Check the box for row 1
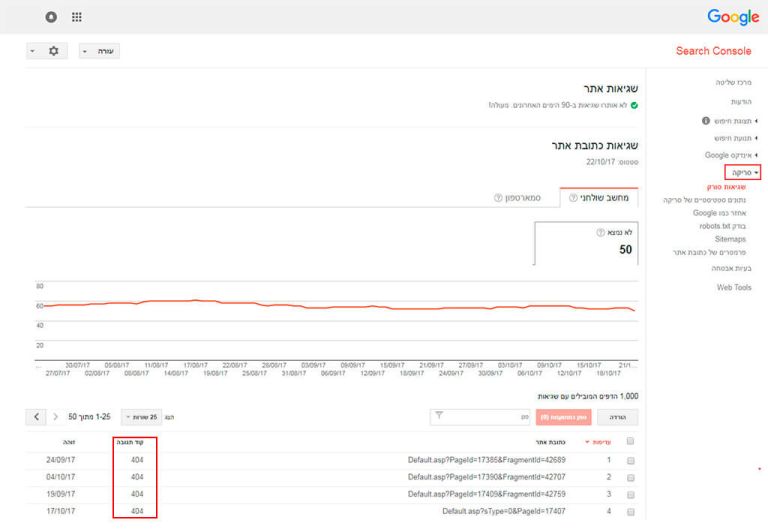The image size is (768, 532). [631, 460]
